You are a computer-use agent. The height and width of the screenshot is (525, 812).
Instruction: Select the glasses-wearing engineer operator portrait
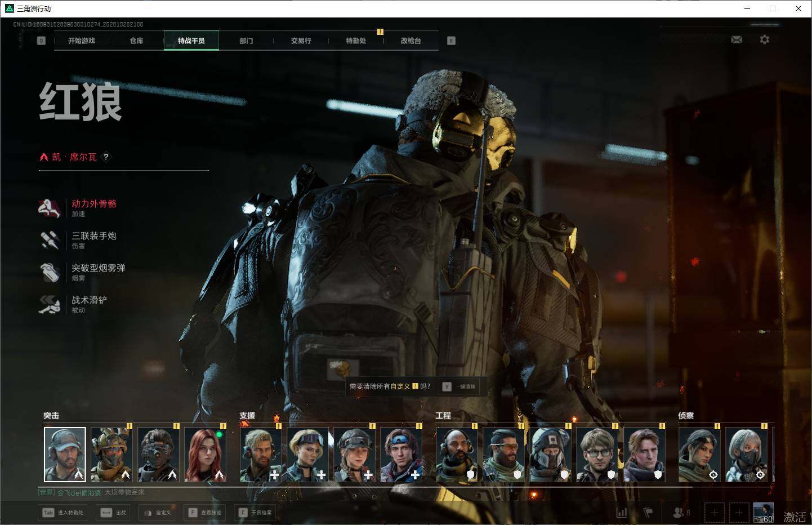(597, 455)
